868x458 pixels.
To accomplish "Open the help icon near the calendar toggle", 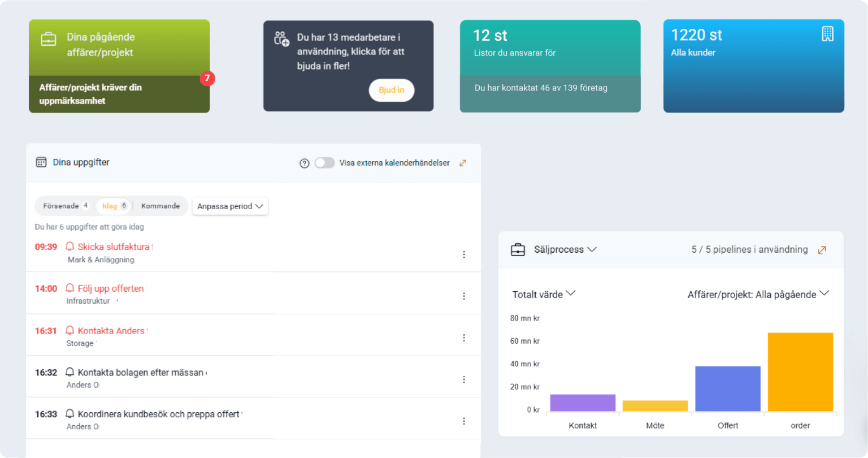I will tap(305, 163).
